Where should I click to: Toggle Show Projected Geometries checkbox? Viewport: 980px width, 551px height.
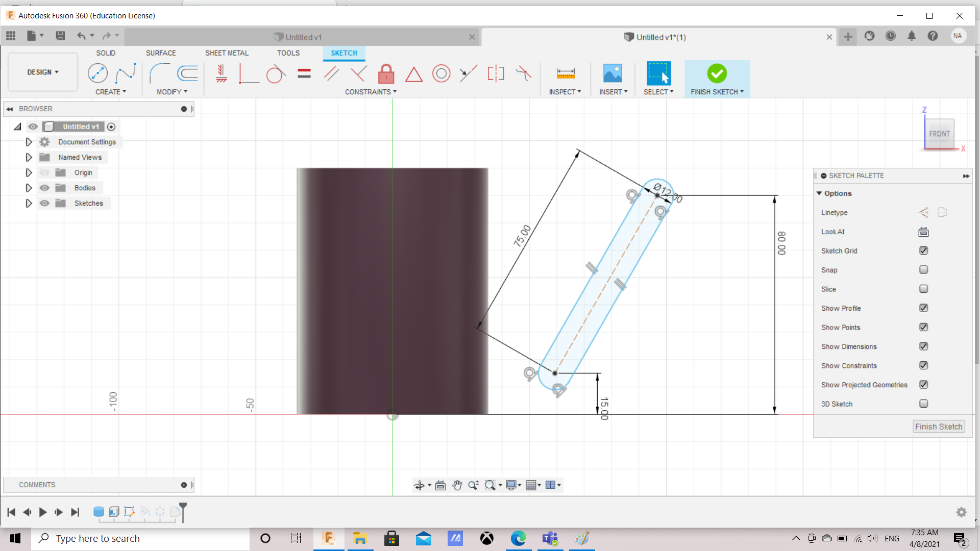click(x=923, y=385)
